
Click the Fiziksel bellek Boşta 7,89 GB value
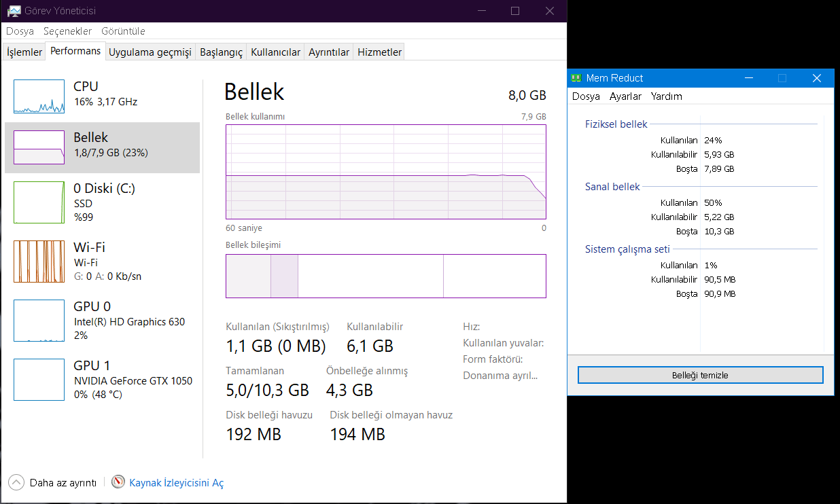pos(719,168)
